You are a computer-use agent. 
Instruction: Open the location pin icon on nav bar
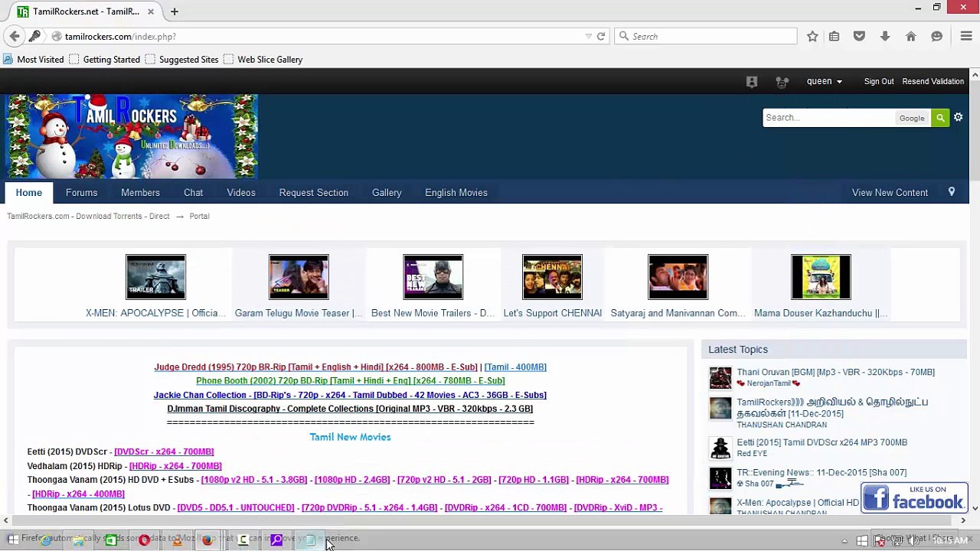click(952, 192)
